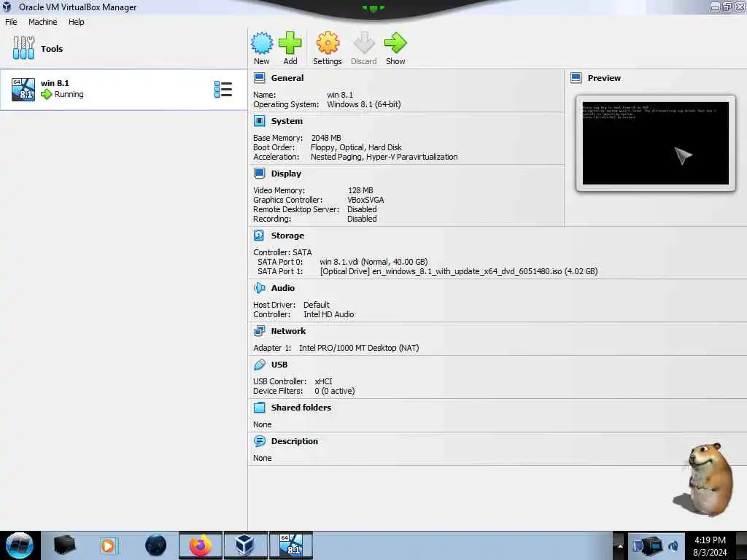
Task: Click the '0 (0 active)' device filters value
Action: coord(334,391)
